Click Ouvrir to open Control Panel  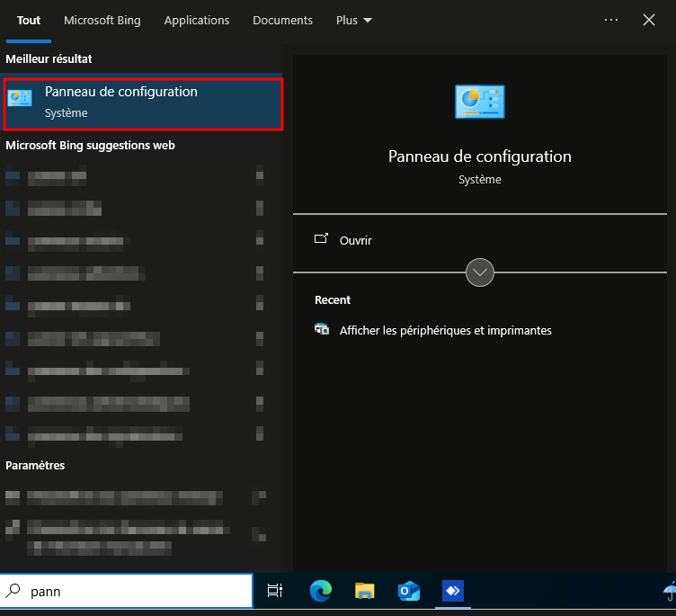click(x=355, y=240)
